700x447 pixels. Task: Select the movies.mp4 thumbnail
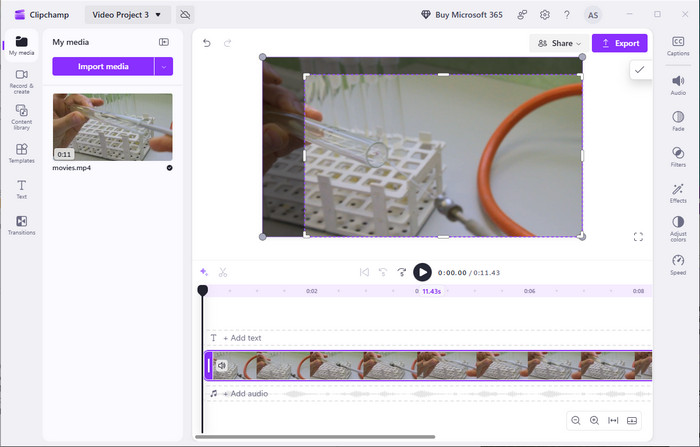[x=112, y=128]
